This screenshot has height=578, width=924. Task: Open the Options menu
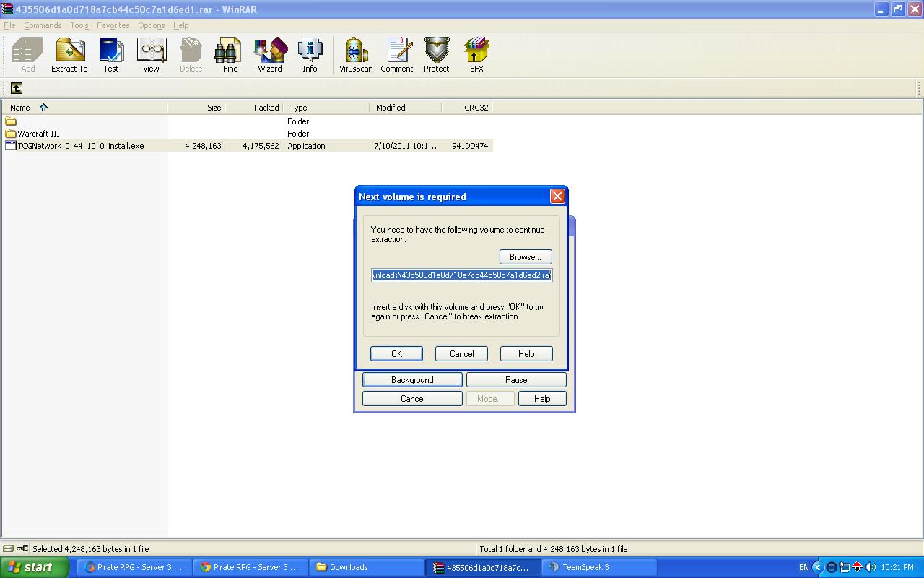pos(152,25)
